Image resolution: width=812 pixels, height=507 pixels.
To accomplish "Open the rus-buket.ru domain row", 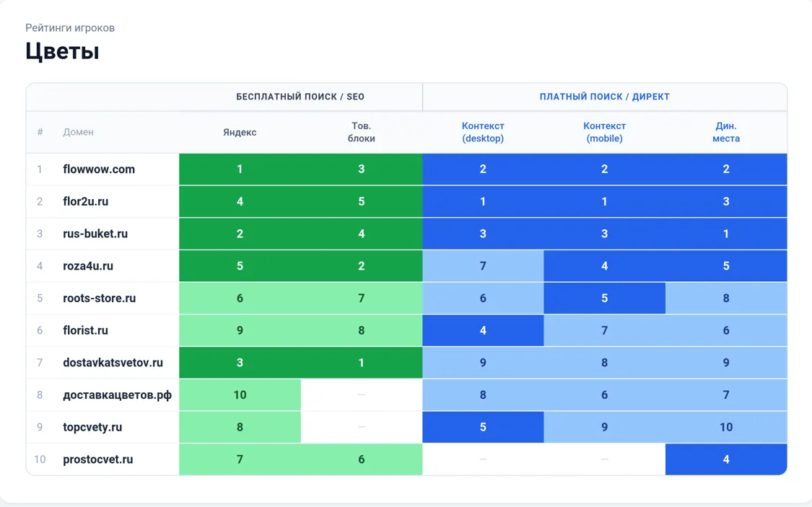I will (406, 234).
